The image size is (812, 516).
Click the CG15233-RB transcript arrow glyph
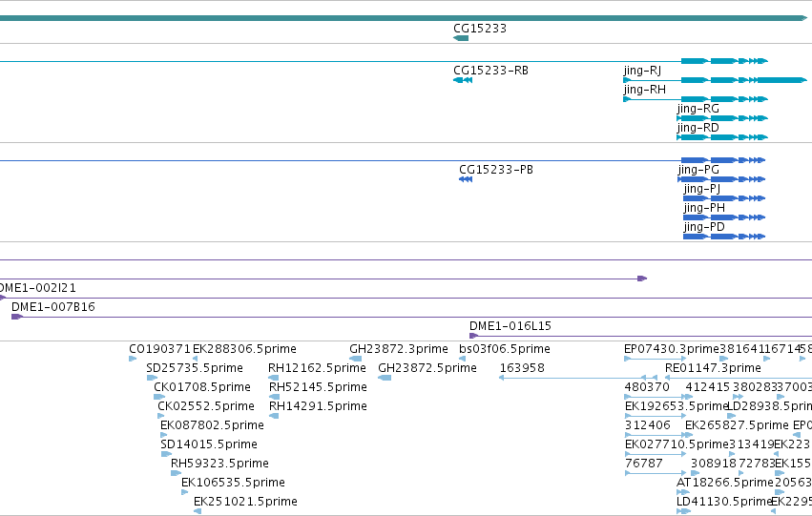(x=463, y=80)
